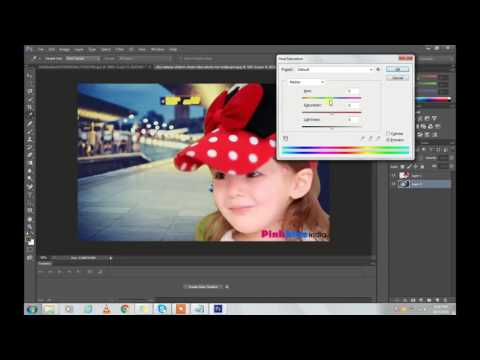Select the Clone Stamp tool
Image resolution: width=480 pixels, height=360 pixels.
[30, 139]
